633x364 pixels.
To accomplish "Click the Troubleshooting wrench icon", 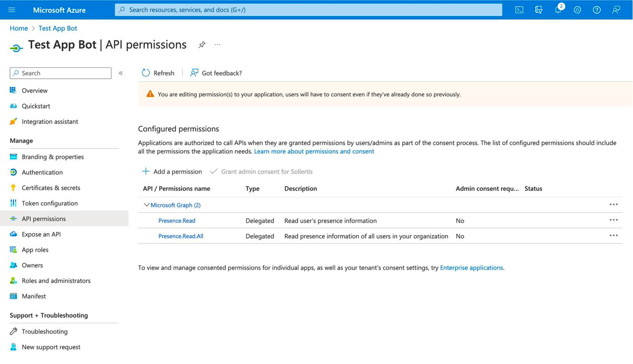I will click(x=13, y=331).
